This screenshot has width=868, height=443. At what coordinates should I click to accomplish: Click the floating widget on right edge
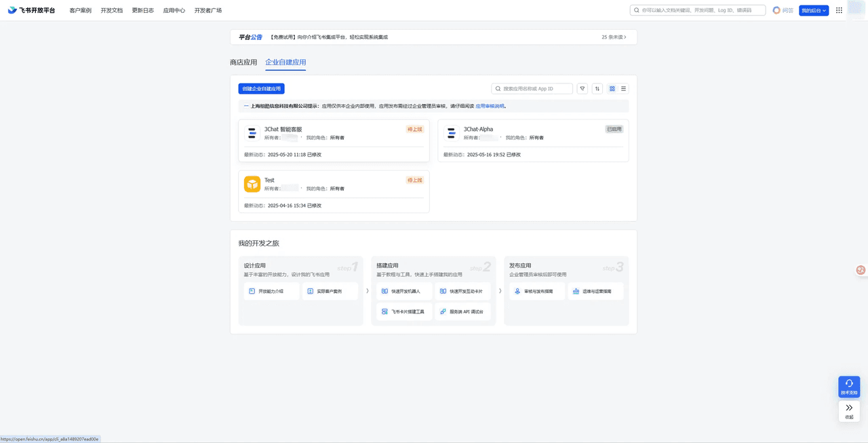point(861,270)
